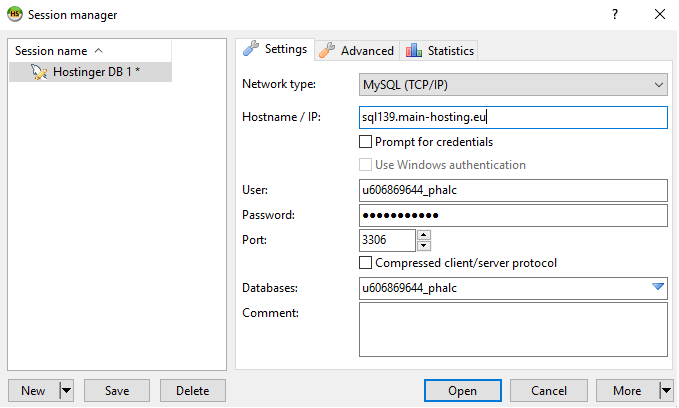This screenshot has height=408, width=679.
Task: Click the wrench icon on Settings tab
Action: 251,49
